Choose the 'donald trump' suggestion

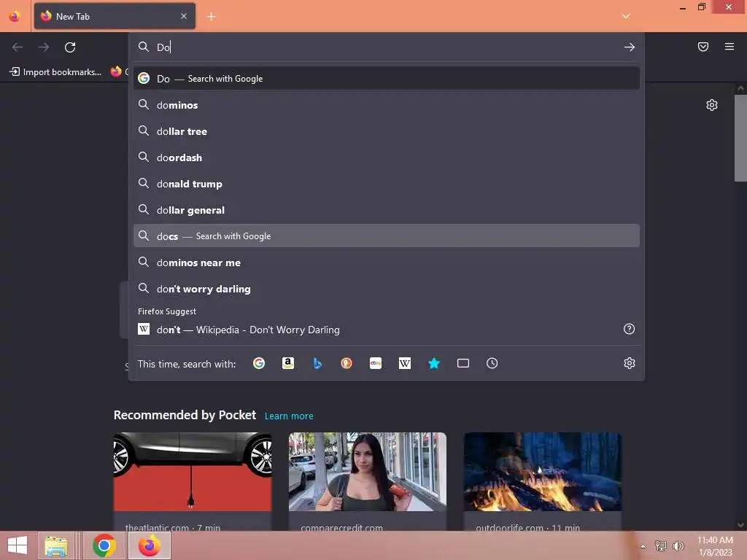387,183
